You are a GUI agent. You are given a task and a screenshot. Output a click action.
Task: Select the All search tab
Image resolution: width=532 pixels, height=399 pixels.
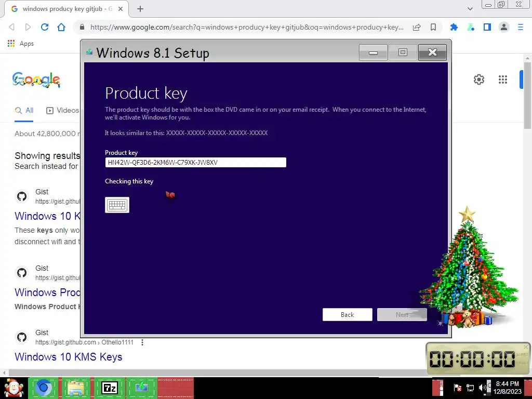pyautogui.click(x=24, y=110)
